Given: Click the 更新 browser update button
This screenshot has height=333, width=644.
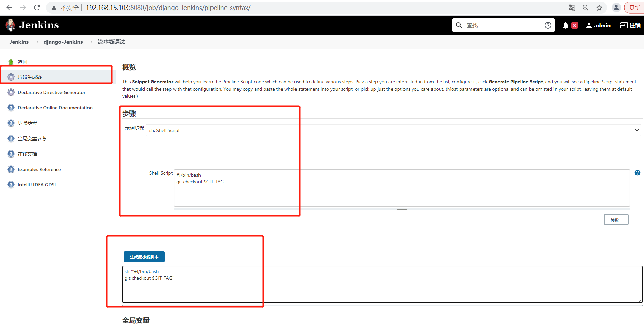Looking at the screenshot, I should coord(634,8).
